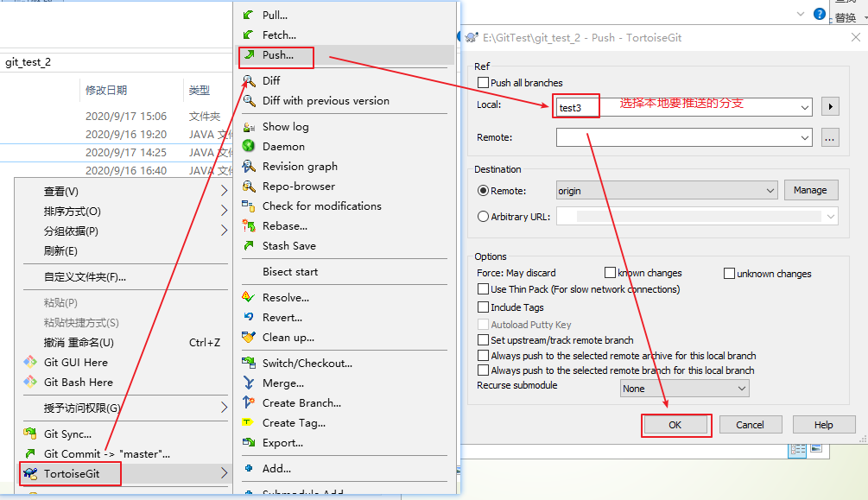868x500 pixels.
Task: Open the Remote branch dropdown in Ref
Action: [804, 137]
